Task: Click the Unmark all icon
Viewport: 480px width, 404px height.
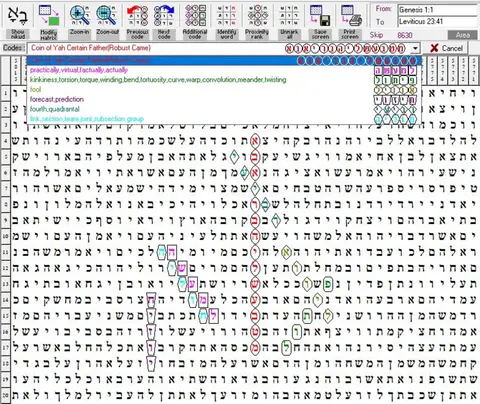Action: tap(289, 15)
